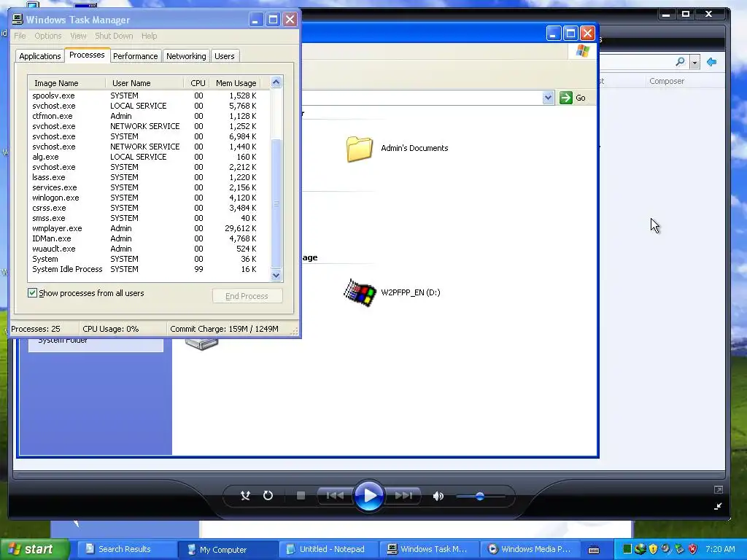
Task: Skip to next track in Media Player
Action: (403, 496)
